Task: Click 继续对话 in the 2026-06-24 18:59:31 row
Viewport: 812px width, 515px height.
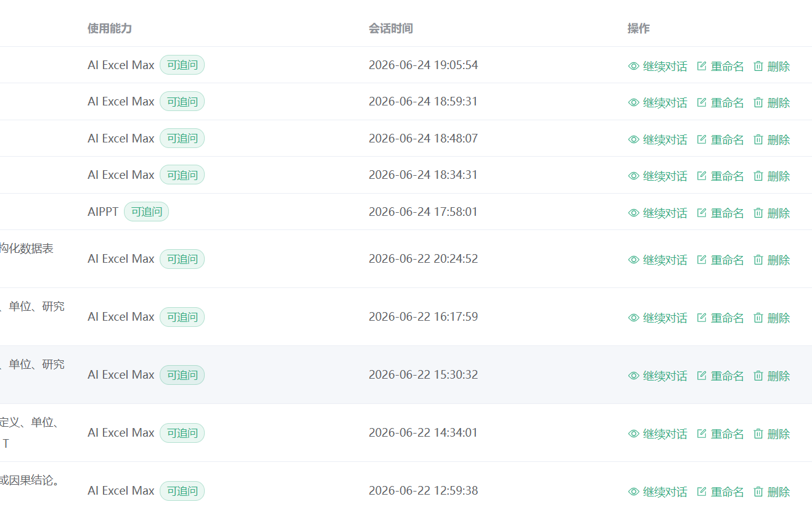Action: (657, 102)
